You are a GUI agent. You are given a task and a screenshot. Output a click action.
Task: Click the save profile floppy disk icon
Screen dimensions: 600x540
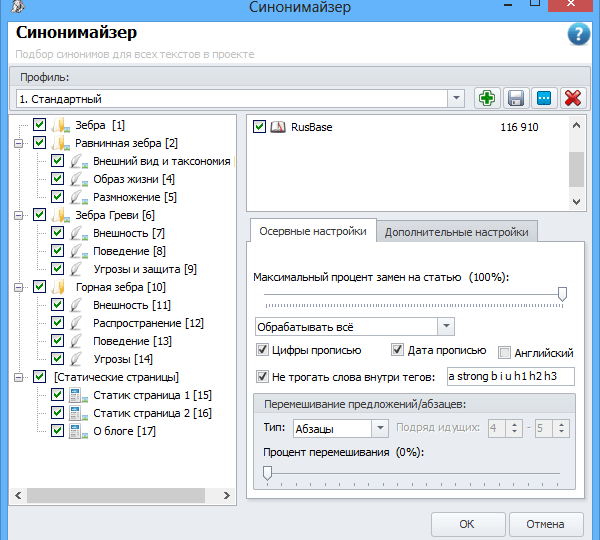point(516,98)
